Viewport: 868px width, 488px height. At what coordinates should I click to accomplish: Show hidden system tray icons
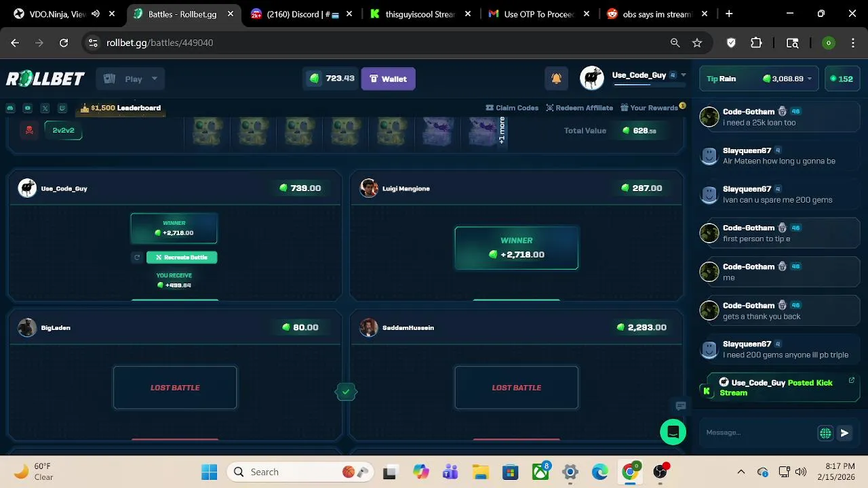[741, 472]
